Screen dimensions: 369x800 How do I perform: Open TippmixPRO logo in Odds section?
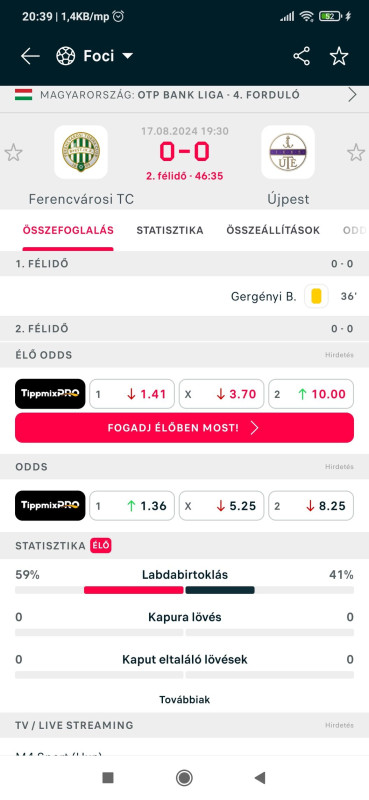pos(50,506)
